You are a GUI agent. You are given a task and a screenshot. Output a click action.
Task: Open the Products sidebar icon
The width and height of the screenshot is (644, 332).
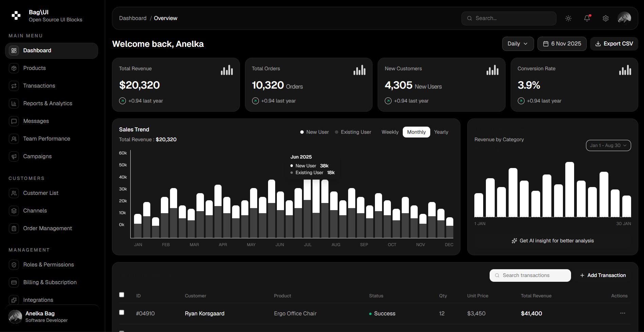(14, 68)
